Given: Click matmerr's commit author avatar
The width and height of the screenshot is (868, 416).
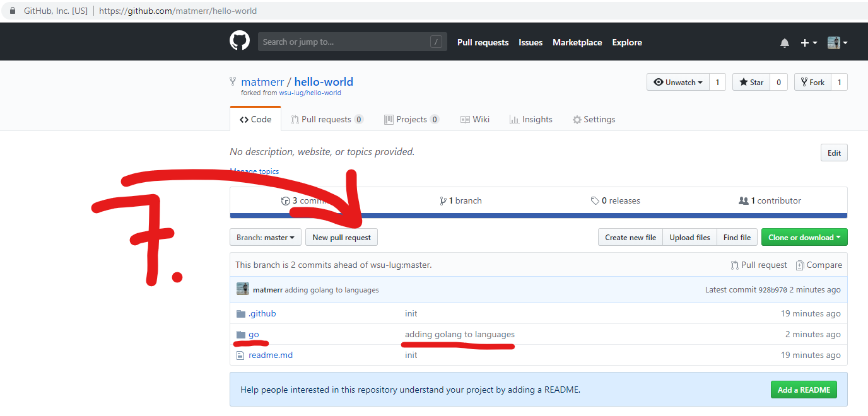Looking at the screenshot, I should point(242,289).
